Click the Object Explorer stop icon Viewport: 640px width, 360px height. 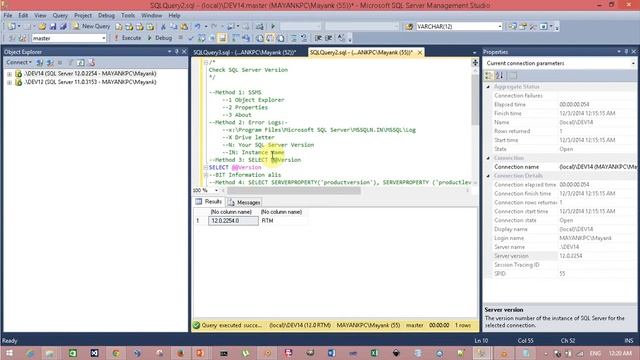60,62
